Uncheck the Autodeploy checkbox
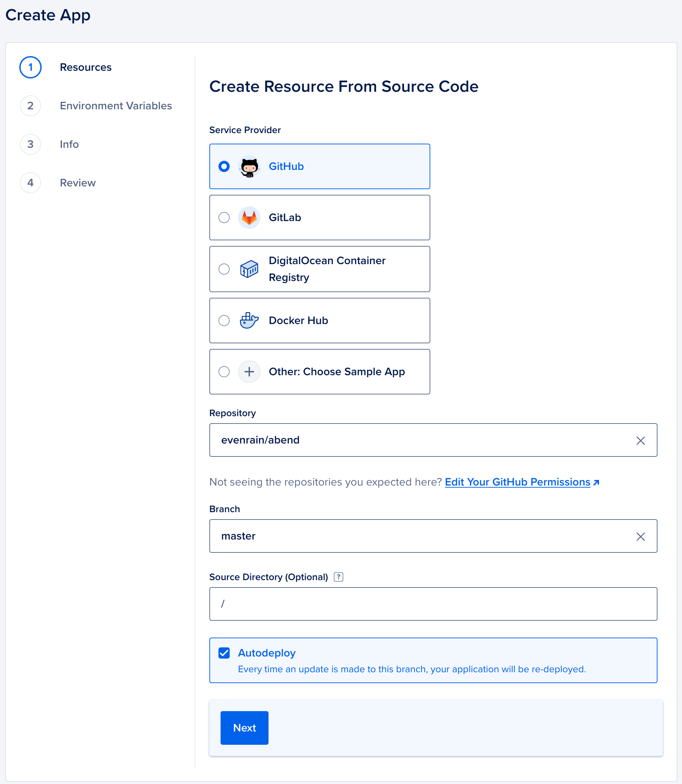The height and width of the screenshot is (784, 682). pos(224,653)
